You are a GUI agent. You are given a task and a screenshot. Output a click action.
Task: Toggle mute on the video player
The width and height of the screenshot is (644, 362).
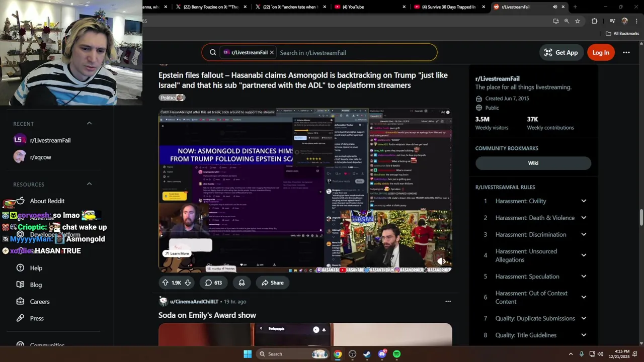(441, 261)
